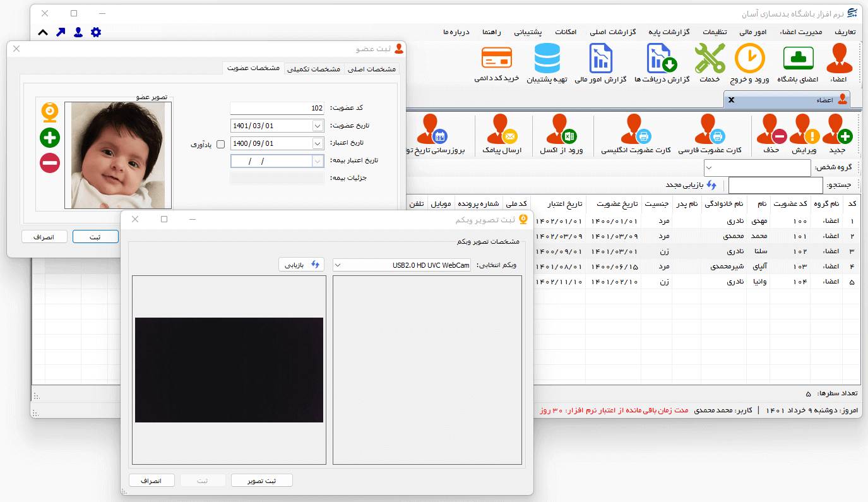The image size is (868, 502).
Task: Switch to مشخصات عضویت tab
Action: 253,68
